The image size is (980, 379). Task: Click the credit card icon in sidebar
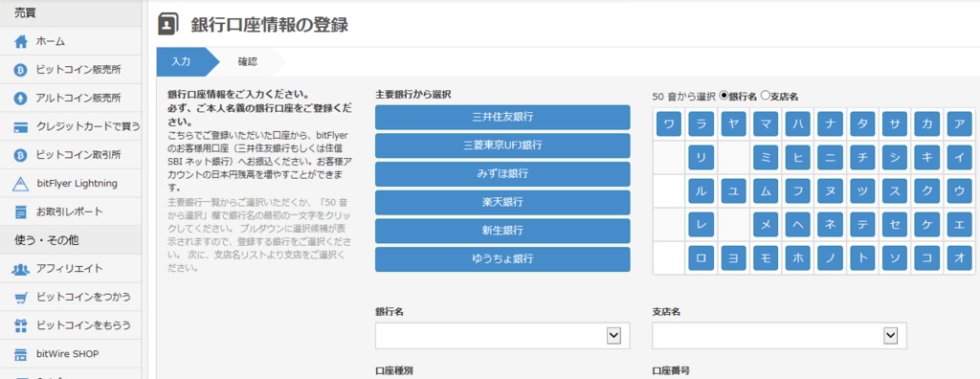coord(21,127)
